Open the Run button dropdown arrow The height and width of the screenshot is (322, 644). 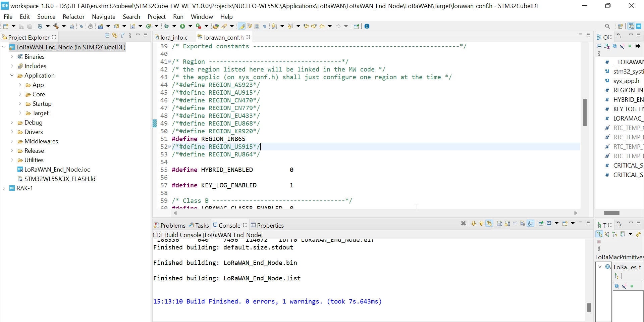point(190,26)
